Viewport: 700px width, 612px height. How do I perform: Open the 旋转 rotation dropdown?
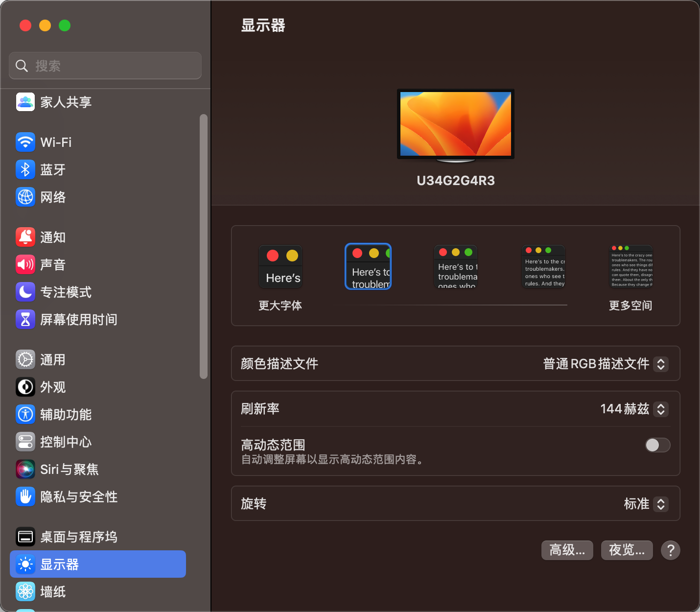[660, 504]
